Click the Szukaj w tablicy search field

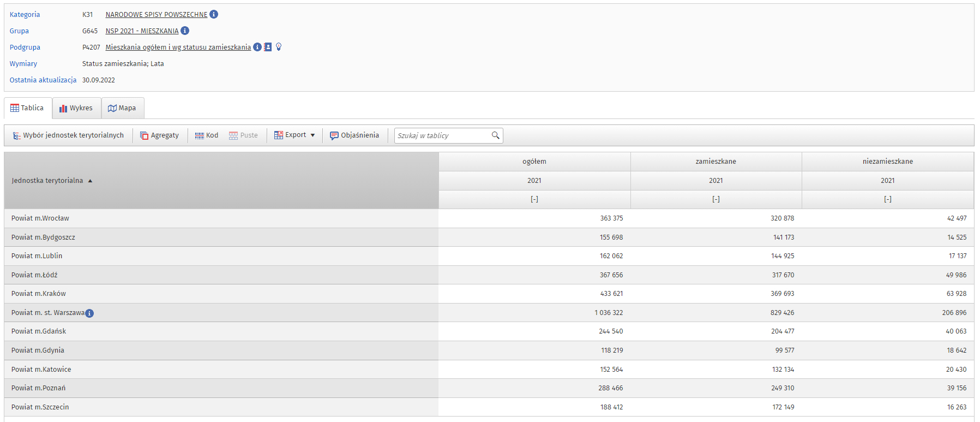click(x=442, y=135)
